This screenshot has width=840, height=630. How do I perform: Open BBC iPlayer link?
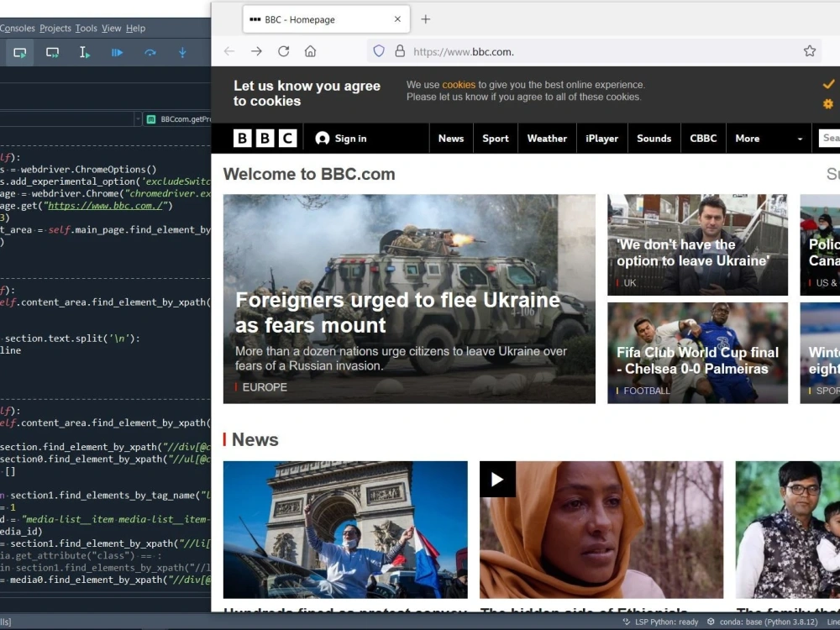tap(601, 139)
